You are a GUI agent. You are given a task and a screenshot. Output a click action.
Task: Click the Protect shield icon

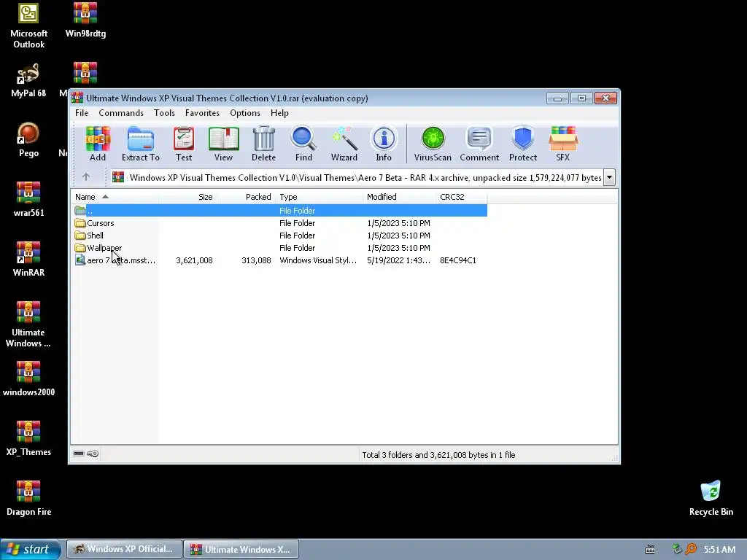(522, 144)
